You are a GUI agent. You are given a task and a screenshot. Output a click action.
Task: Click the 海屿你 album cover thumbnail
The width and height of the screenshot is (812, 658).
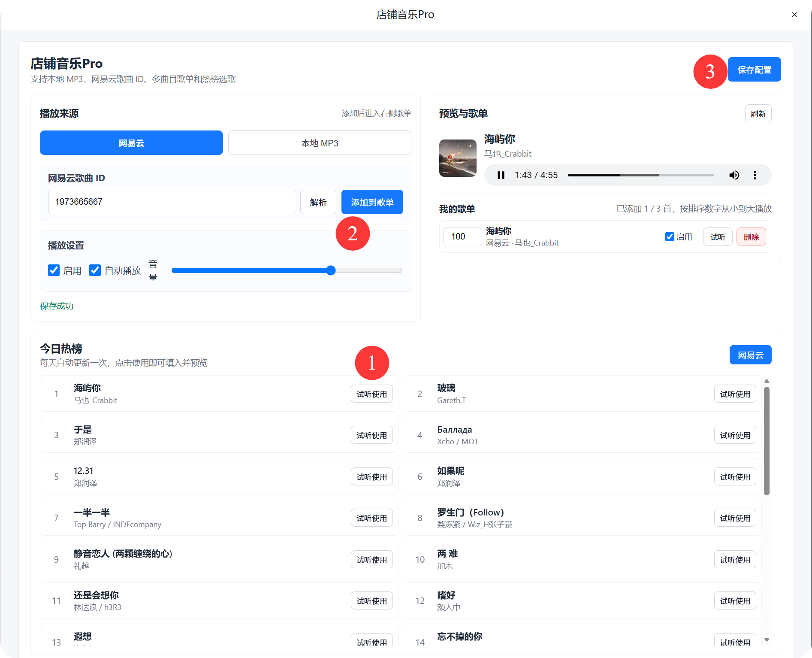coord(458,158)
